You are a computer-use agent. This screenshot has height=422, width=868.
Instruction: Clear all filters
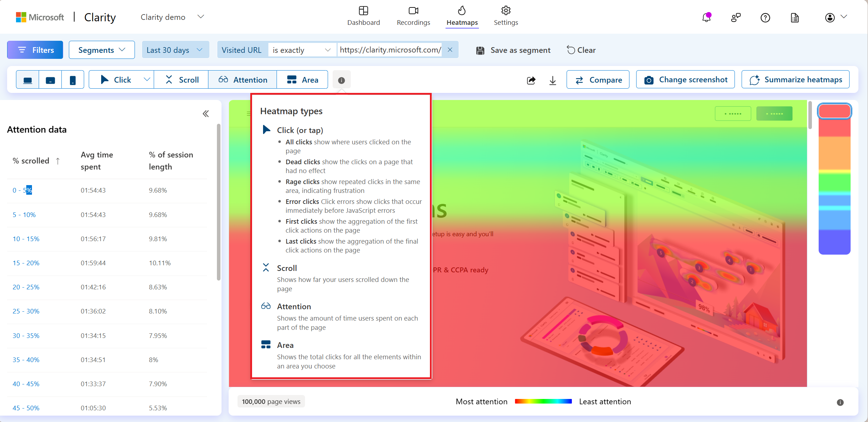pyautogui.click(x=581, y=50)
